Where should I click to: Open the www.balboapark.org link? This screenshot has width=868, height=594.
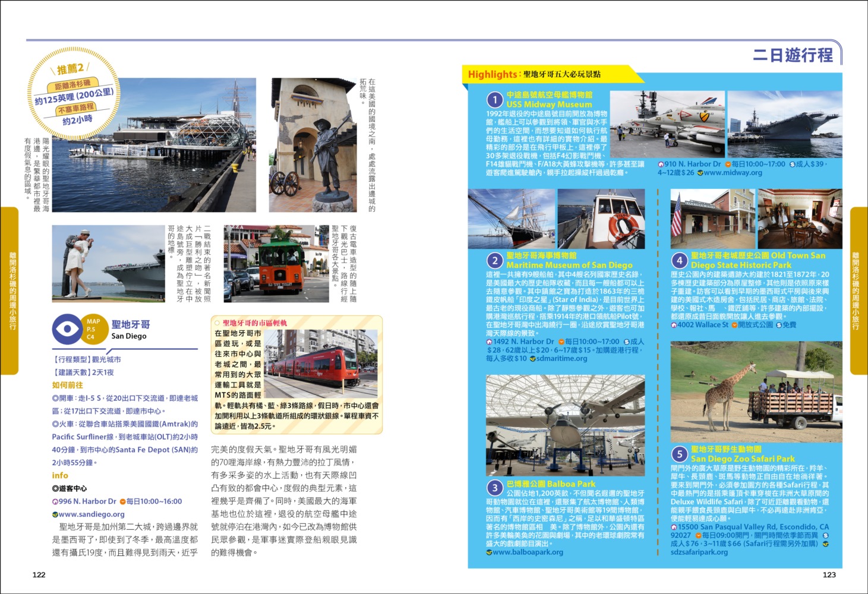(528, 552)
